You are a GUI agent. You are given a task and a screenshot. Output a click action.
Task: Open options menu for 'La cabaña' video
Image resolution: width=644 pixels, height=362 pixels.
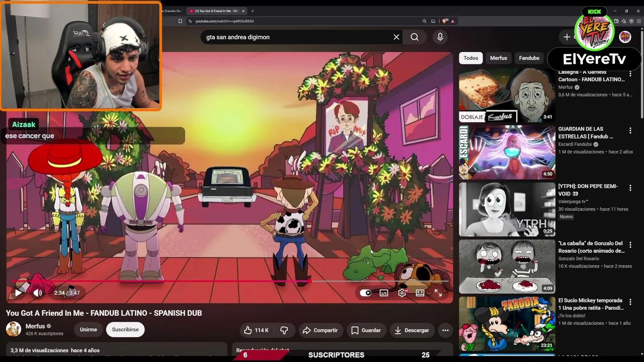630,245
